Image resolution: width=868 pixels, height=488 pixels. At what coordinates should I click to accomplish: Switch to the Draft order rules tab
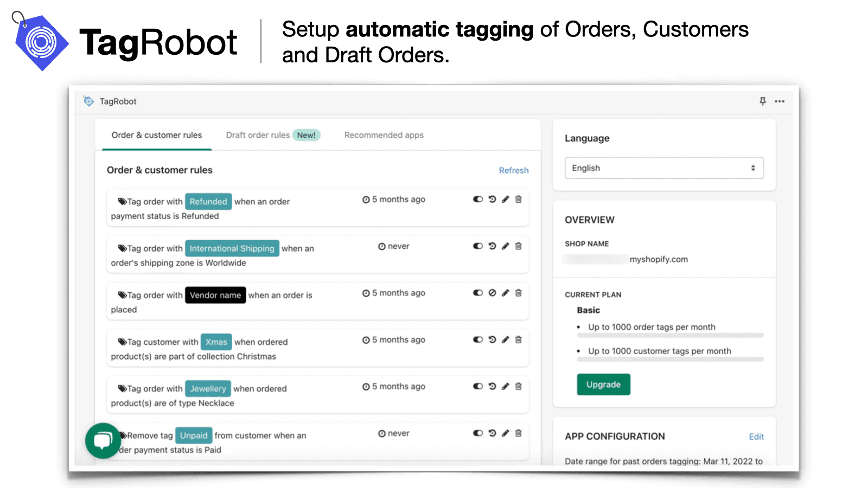[258, 135]
